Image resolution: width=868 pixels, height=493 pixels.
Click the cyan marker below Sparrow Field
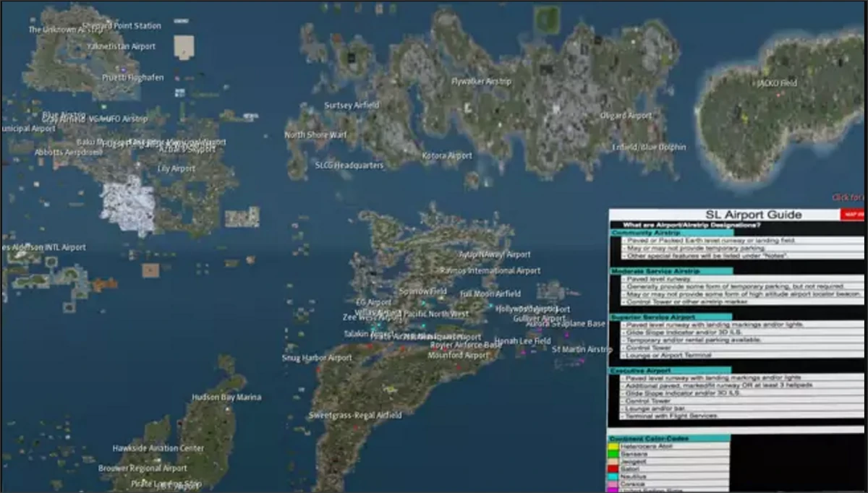pos(424,303)
